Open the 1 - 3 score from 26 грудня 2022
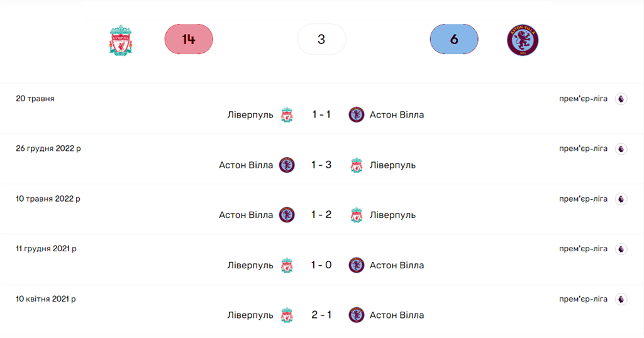 click(321, 165)
